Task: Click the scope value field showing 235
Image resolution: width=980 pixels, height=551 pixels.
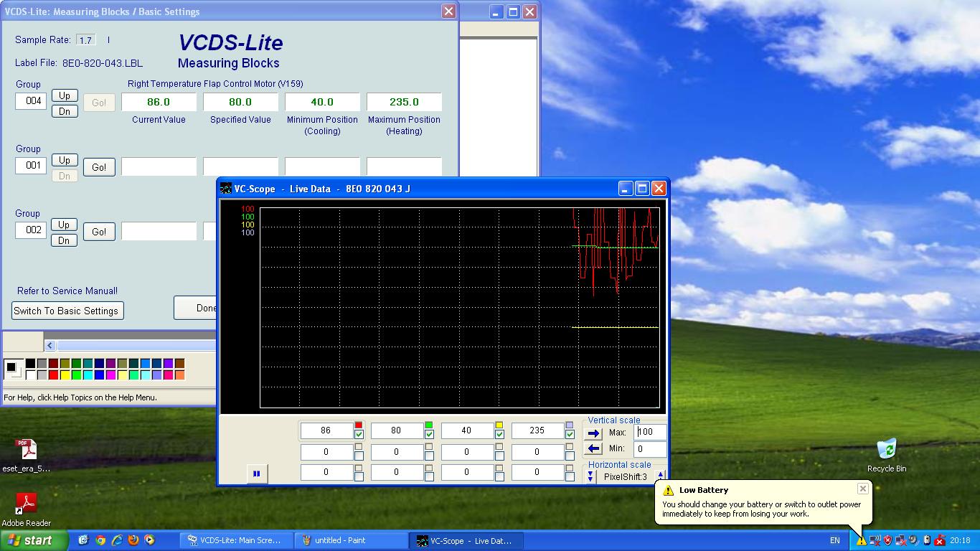Action: click(x=537, y=430)
